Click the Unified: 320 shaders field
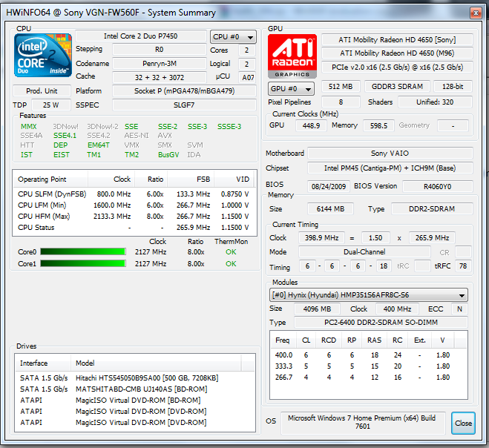Viewport: 489px width, 448px height. pos(435,102)
